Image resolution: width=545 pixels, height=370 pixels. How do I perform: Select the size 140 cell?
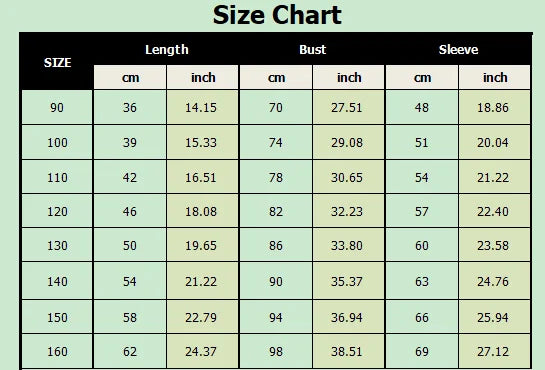pyautogui.click(x=57, y=281)
